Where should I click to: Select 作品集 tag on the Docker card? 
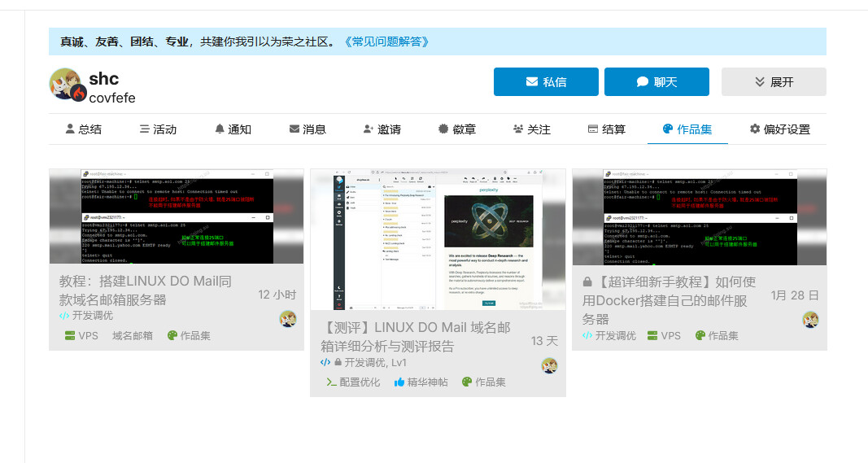(x=717, y=335)
